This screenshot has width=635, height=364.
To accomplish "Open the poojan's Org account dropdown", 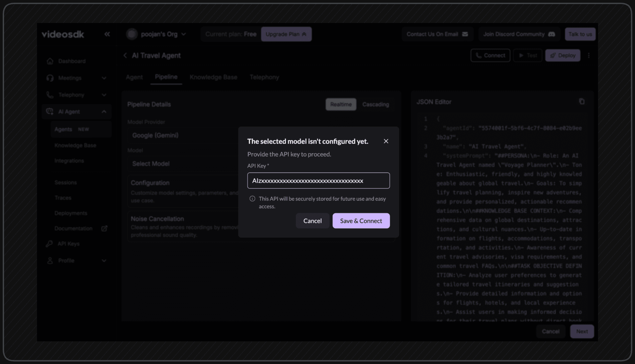I will [x=157, y=34].
